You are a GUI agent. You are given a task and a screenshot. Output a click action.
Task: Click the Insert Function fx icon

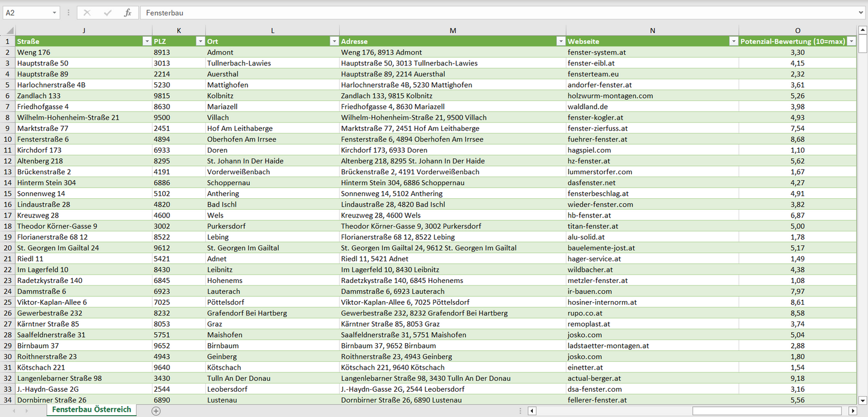point(127,13)
